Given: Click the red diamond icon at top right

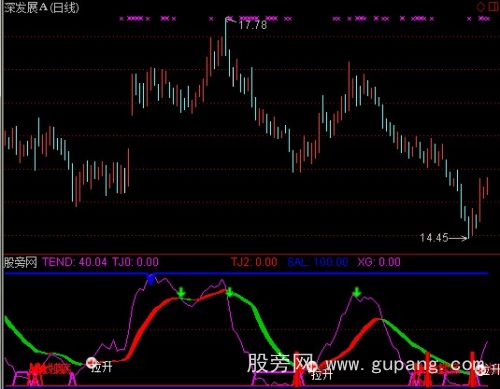Looking at the screenshot, I should [480, 7].
